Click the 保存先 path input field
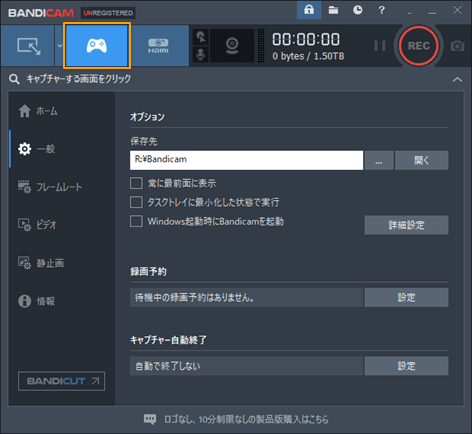This screenshot has height=434, width=472. [246, 160]
